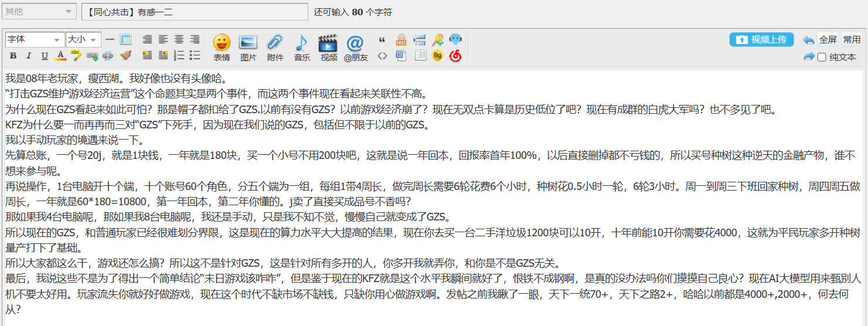Insert code with angle brackets icon

(x=383, y=56)
